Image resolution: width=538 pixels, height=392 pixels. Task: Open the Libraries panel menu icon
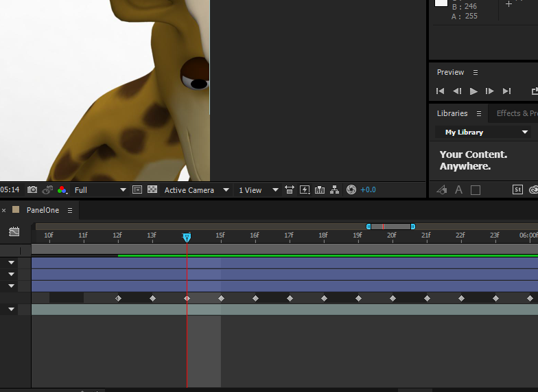pyautogui.click(x=479, y=114)
